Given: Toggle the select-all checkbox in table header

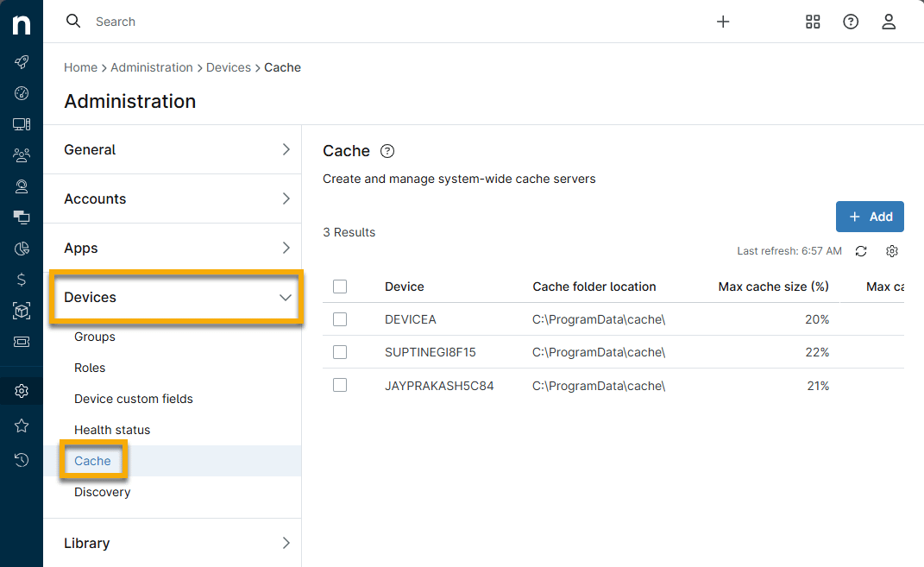Looking at the screenshot, I should (x=340, y=287).
